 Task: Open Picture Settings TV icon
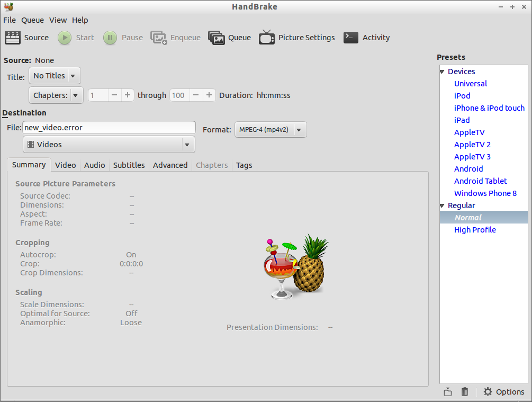click(x=267, y=38)
